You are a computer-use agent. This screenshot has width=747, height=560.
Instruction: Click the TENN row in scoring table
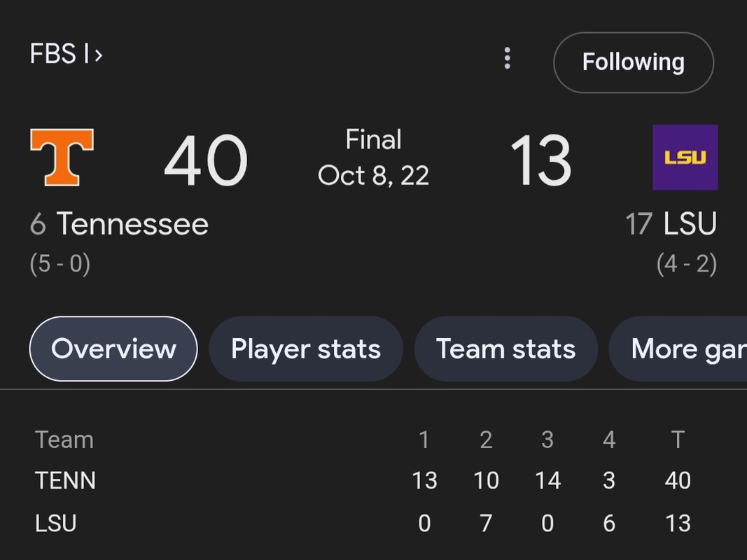[x=66, y=481]
